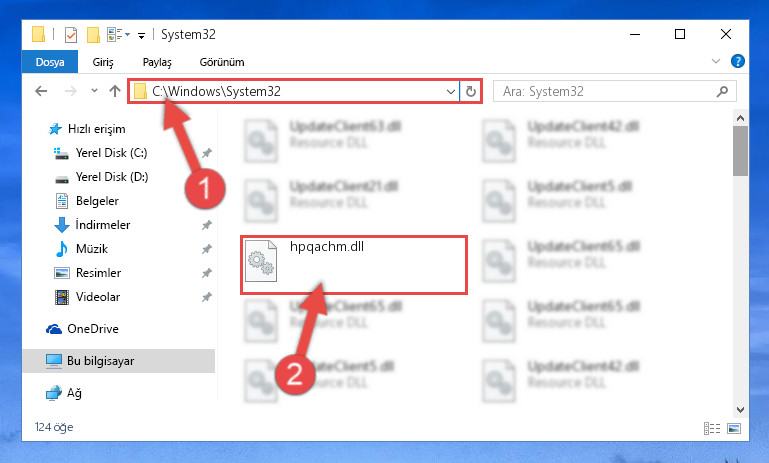Open Yerel Disk (C:) in sidebar
Screen dimensions: 769x463
[x=111, y=153]
